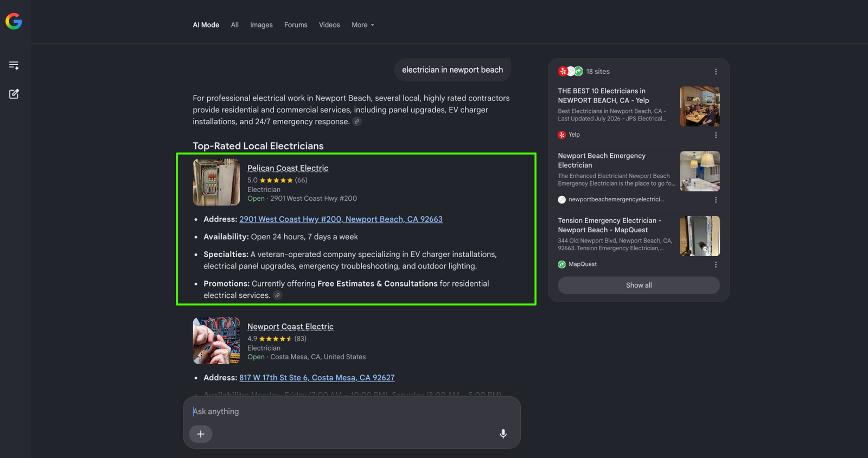The height and width of the screenshot is (458, 868).
Task: Open the Pelican Coast Electric listing
Action: click(288, 168)
